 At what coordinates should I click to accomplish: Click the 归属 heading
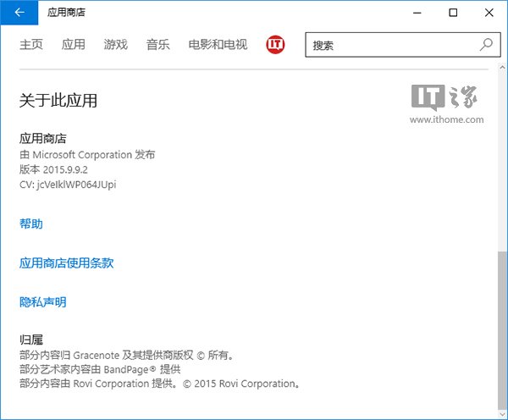pyautogui.click(x=31, y=340)
